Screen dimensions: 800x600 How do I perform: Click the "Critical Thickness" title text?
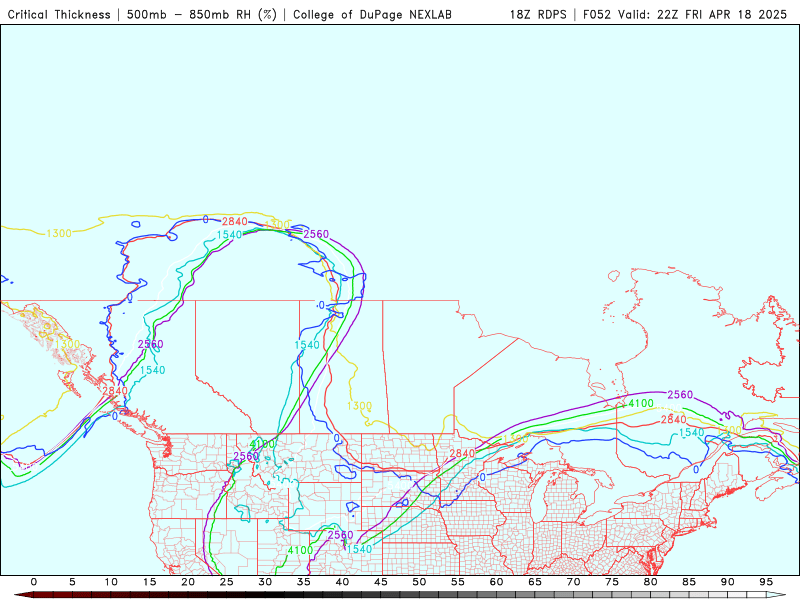[x=59, y=14]
